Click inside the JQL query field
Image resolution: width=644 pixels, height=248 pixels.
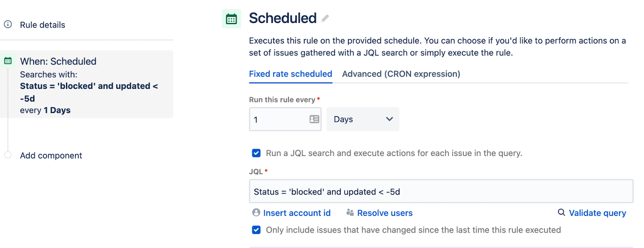click(402, 191)
